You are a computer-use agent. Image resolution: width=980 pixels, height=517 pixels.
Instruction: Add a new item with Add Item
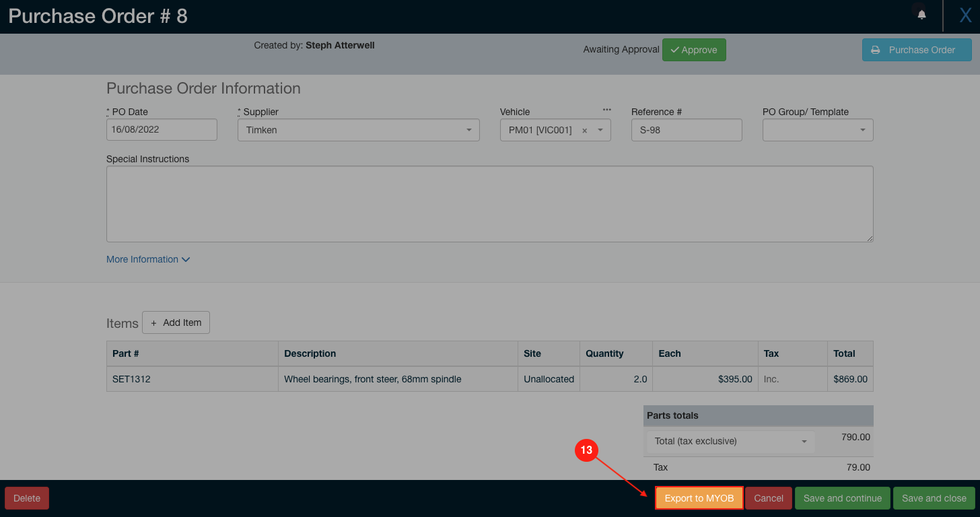pos(176,322)
